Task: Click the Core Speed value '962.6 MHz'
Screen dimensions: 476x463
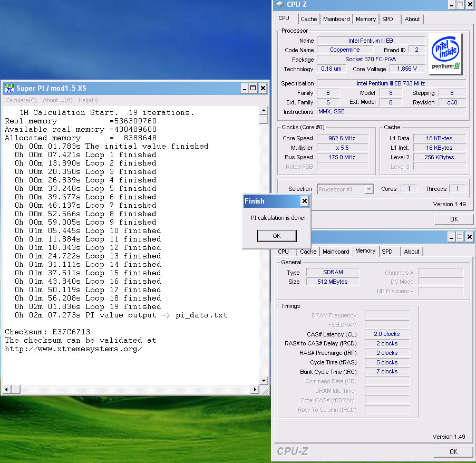Action: tap(342, 139)
